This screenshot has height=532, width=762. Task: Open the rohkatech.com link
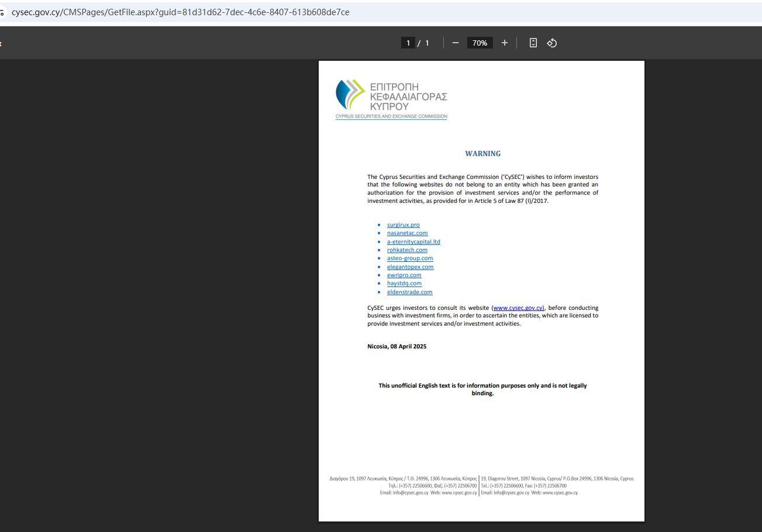tap(407, 250)
